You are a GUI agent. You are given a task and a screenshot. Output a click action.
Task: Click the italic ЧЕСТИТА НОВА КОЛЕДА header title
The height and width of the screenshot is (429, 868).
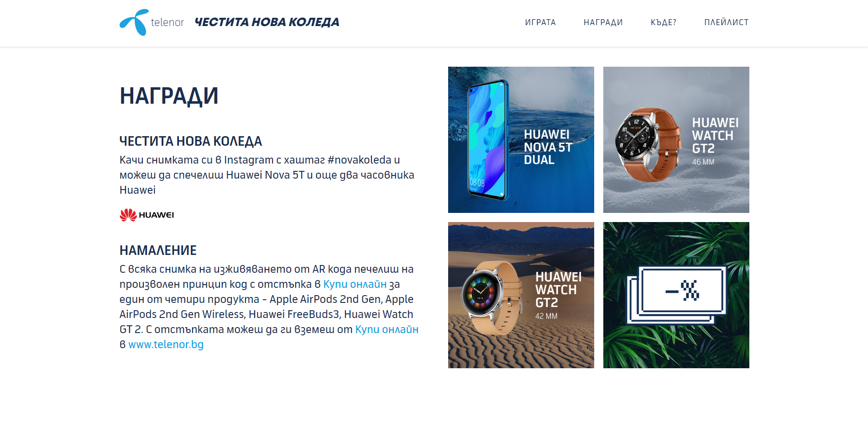pyautogui.click(x=267, y=22)
